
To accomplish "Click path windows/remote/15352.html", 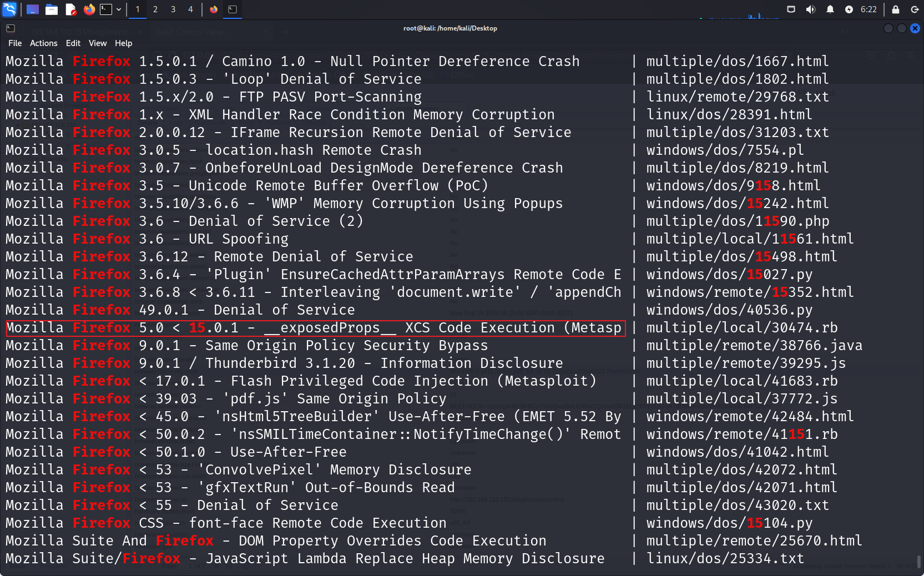I will [750, 292].
